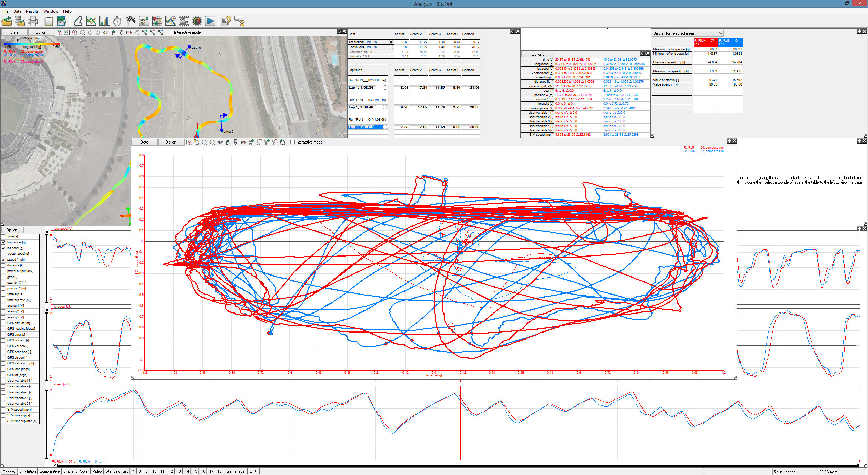Image resolution: width=868 pixels, height=475 pixels.
Task: Open the time graph with clock icon
Action: tap(170, 21)
